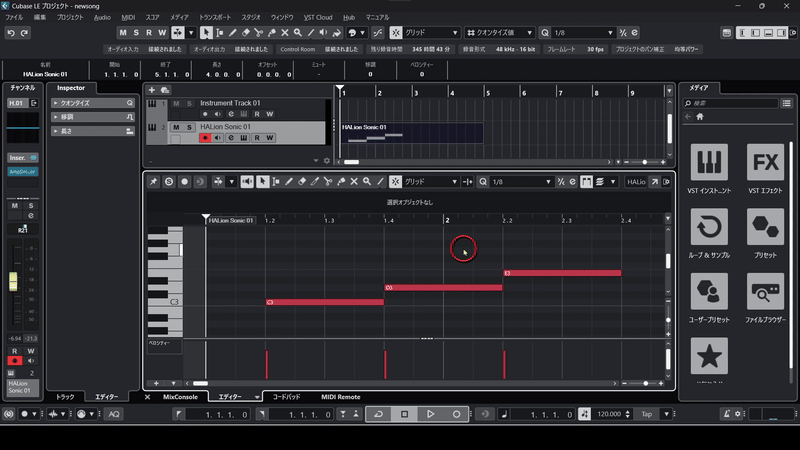Click the Redo arrow in the main toolbar
The height and width of the screenshot is (450, 800).
24,33
